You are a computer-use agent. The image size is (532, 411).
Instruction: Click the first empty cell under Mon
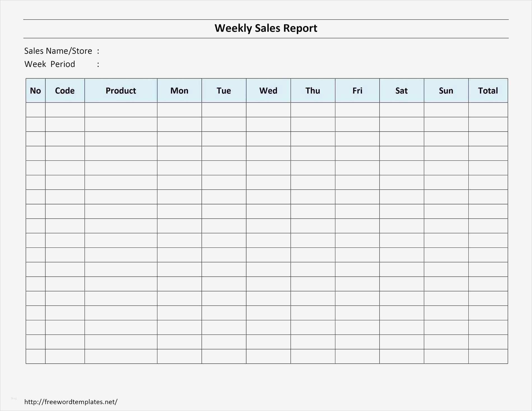[x=179, y=110]
